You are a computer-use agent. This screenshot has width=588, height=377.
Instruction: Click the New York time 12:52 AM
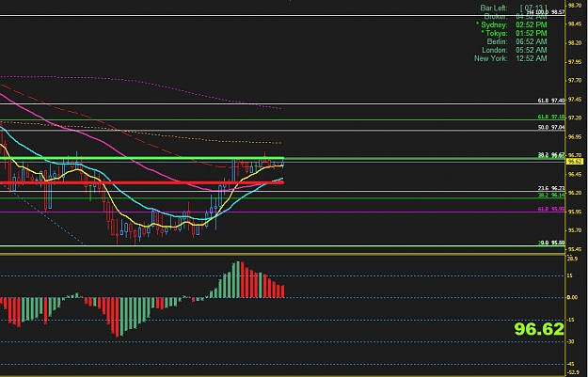pyautogui.click(x=532, y=58)
